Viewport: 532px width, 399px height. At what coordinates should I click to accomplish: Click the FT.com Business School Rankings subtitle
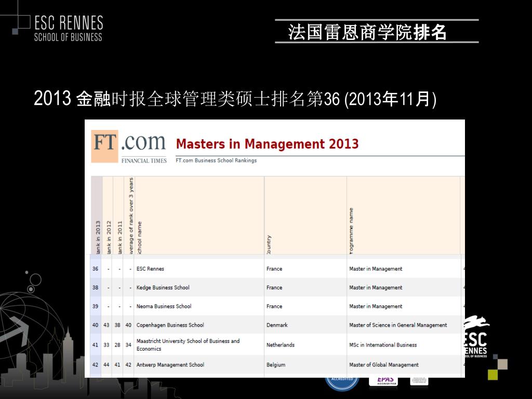click(216, 161)
